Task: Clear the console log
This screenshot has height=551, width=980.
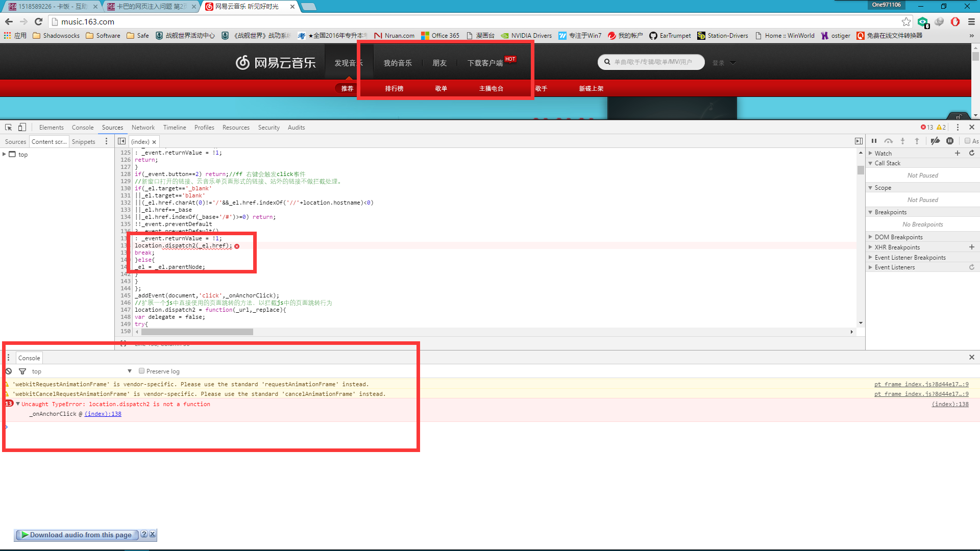Action: click(x=9, y=371)
